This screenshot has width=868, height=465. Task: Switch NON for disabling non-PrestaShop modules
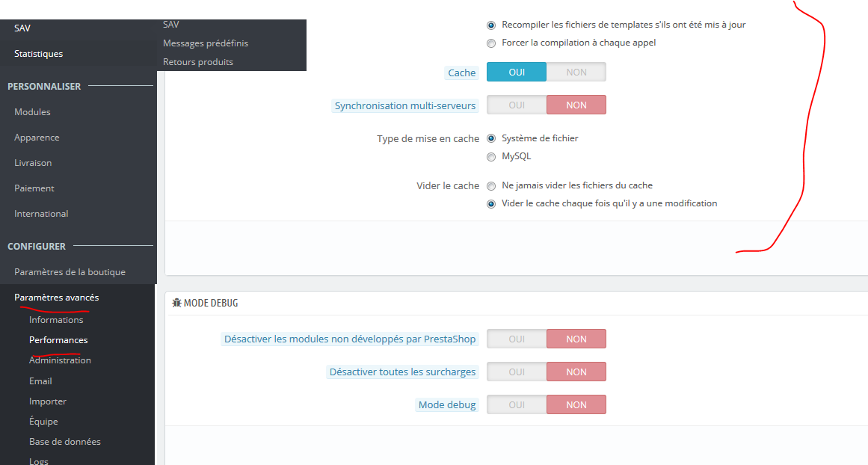[576, 339]
